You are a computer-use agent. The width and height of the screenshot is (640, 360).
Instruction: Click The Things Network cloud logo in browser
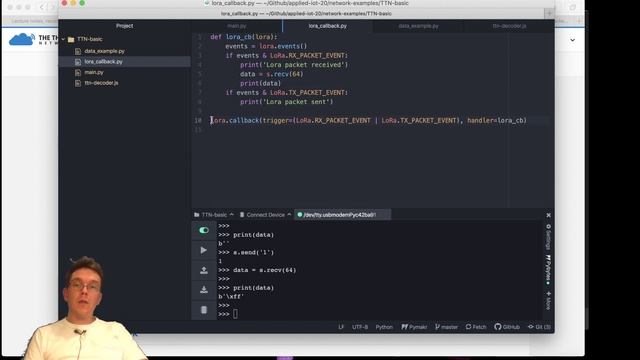click(22, 40)
